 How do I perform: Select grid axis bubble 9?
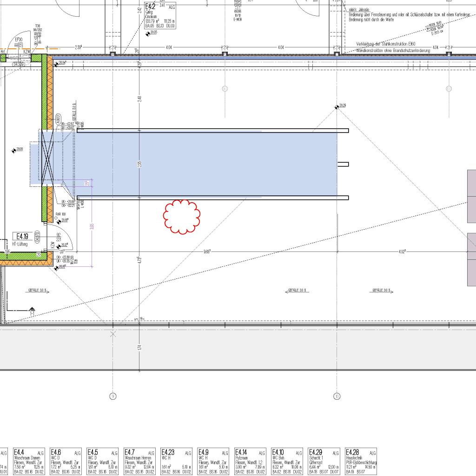tap(112, 397)
